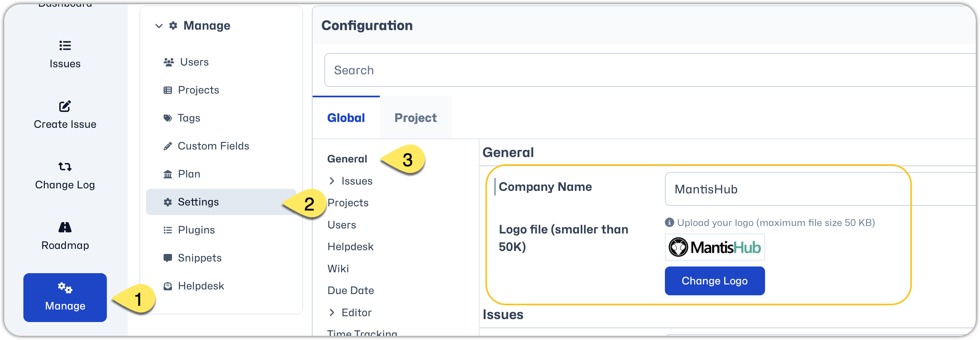Click the Company Name input field
Screen dimensions: 980x340
click(821, 189)
